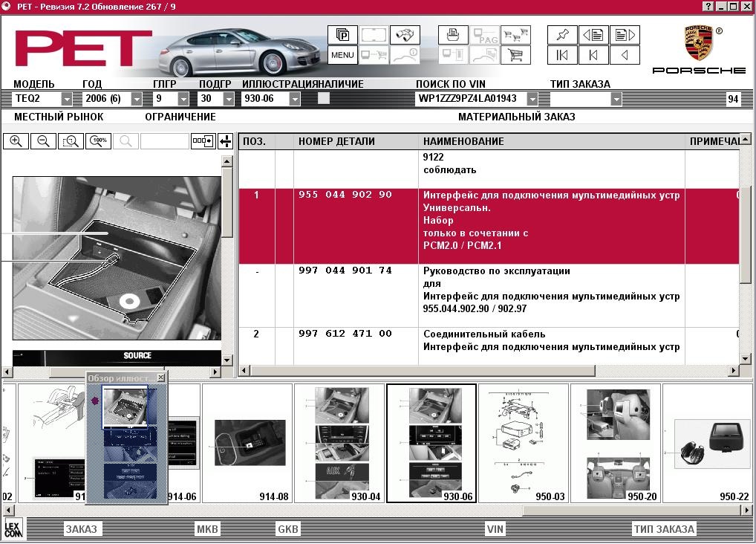Image resolution: width=756 pixels, height=544 pixels.
Task: Open the shopping cart icon
Action: 515,55
